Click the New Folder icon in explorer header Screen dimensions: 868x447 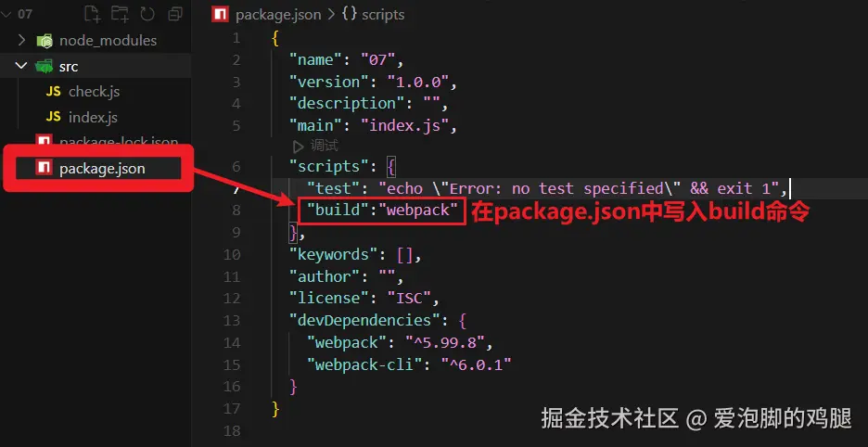click(120, 14)
